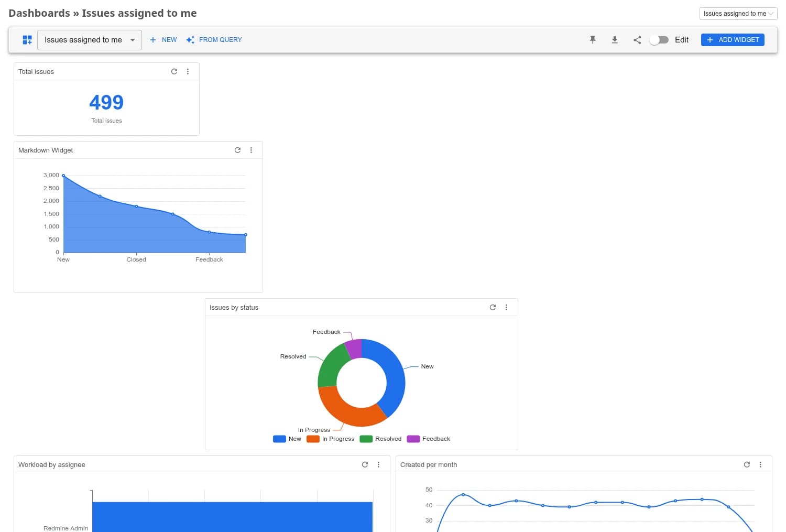The image size is (786, 532).
Task: Toggle New series in donut legend
Action: [287, 439]
